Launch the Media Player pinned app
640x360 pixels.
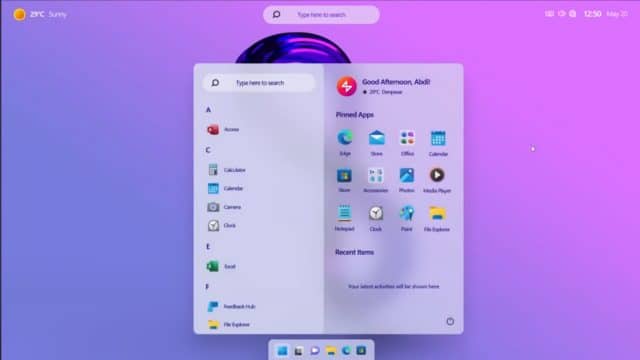click(x=437, y=180)
